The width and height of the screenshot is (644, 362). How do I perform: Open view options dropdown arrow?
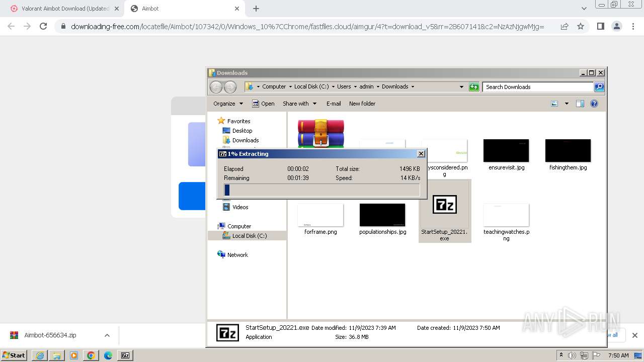(567, 104)
